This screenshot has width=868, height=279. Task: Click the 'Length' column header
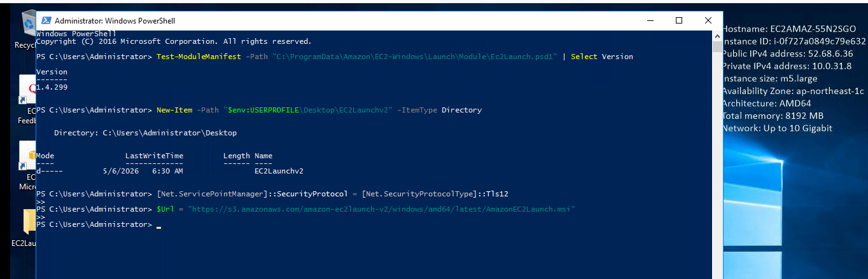coord(237,156)
